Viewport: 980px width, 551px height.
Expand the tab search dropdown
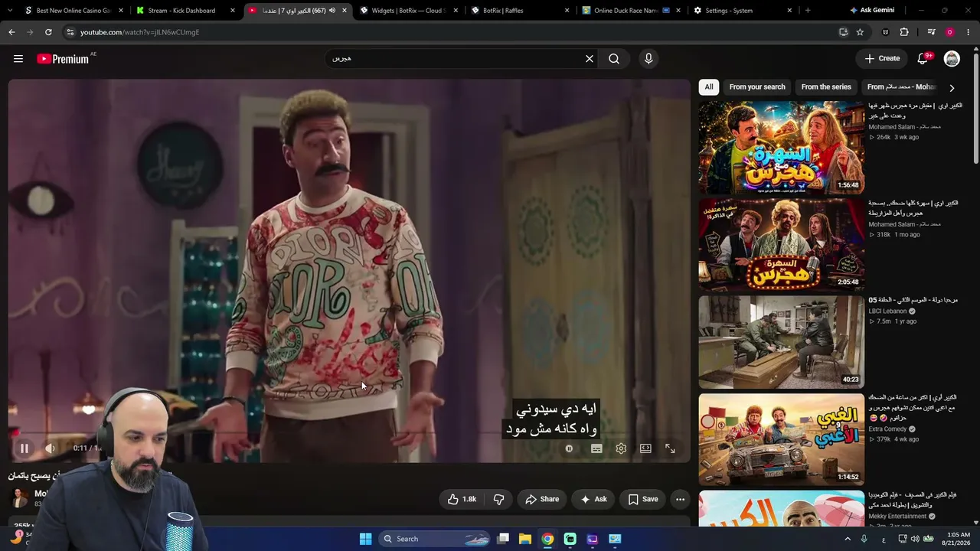[11, 11]
